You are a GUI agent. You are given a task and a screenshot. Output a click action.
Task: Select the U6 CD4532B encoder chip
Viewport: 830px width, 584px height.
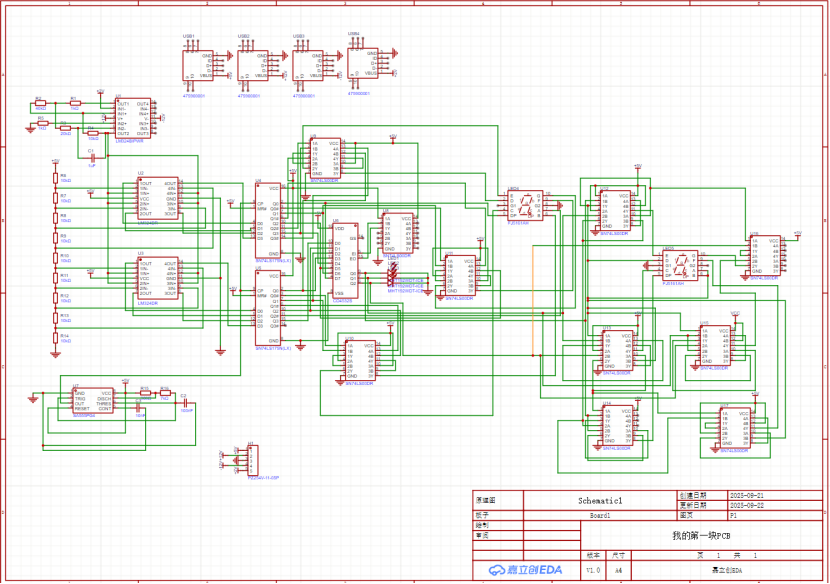pyautogui.click(x=345, y=260)
